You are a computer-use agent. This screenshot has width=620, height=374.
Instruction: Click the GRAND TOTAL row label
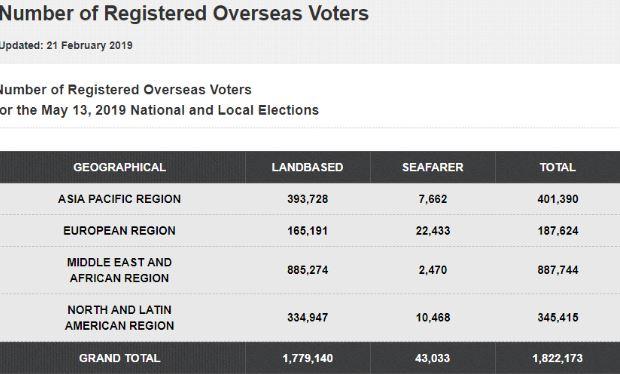point(119,358)
